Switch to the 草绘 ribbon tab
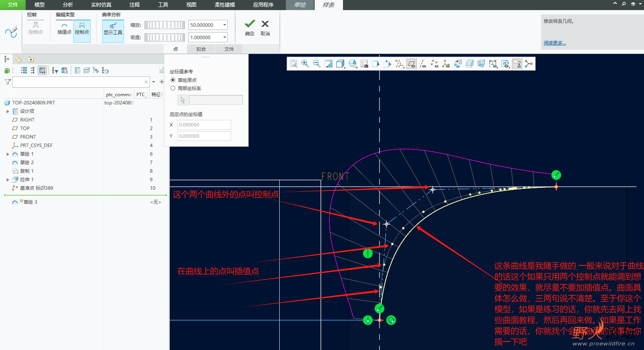 pos(300,5)
